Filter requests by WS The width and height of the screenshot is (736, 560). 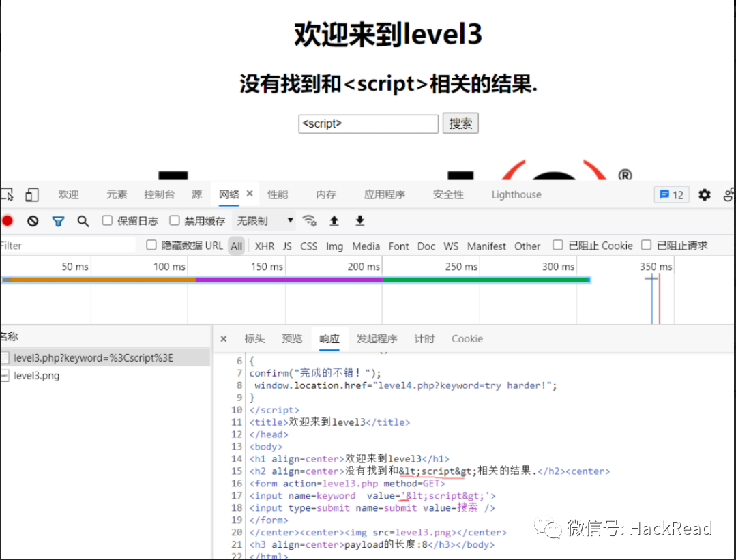pyautogui.click(x=451, y=246)
